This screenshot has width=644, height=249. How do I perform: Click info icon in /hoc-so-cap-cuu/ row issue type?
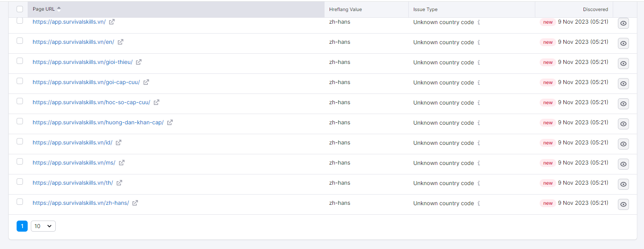(x=479, y=103)
